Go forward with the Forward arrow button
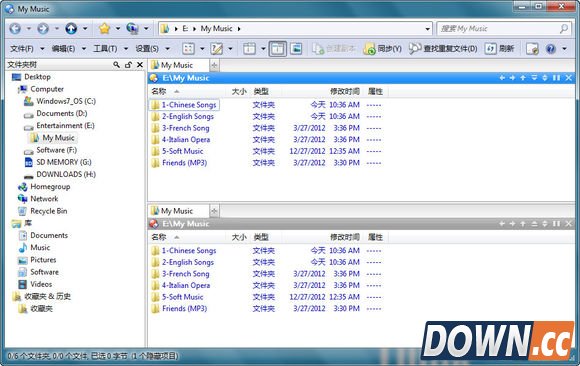 point(43,28)
